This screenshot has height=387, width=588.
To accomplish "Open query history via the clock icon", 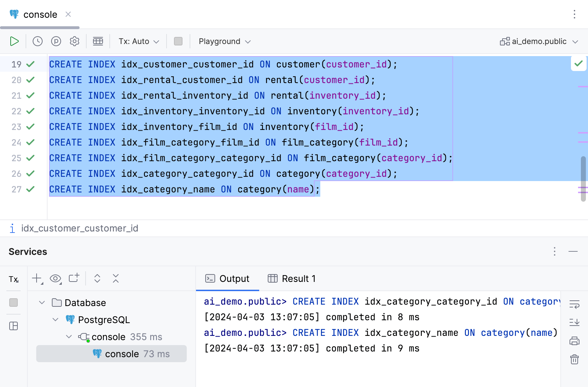I will click(38, 42).
